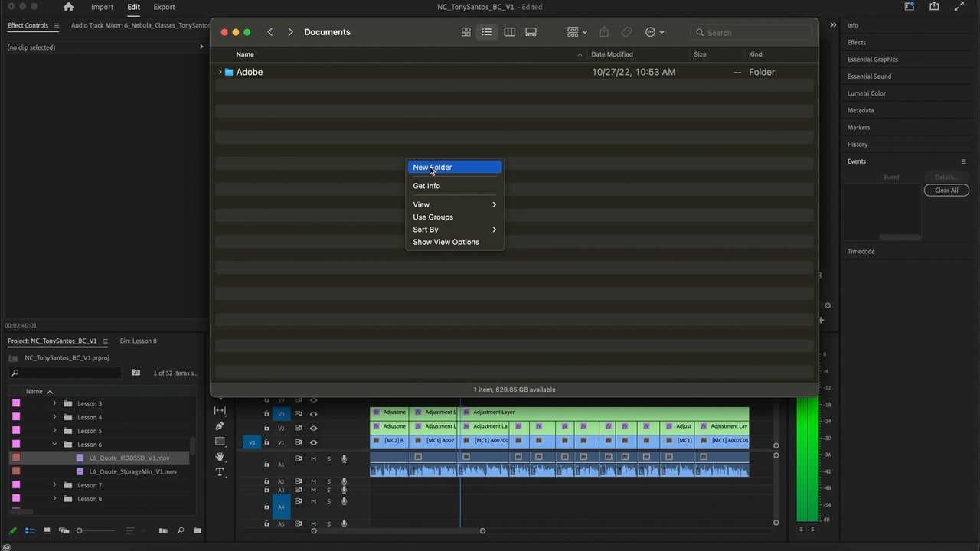Select the Hand tool in the timeline toolbar
The width and height of the screenshot is (980, 551).
click(220, 456)
